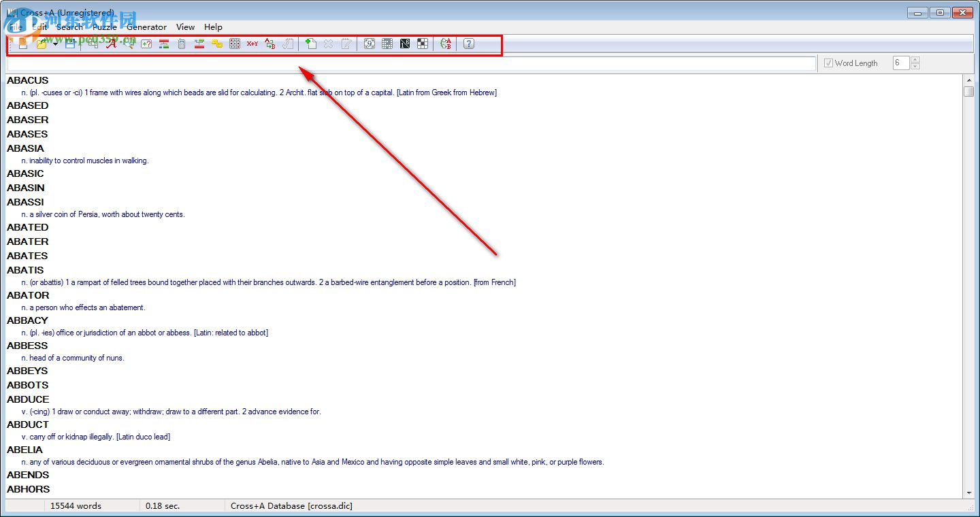Screen dimensions: 980x517
Task: Toggle the Word Length checkbox
Action: pos(828,63)
